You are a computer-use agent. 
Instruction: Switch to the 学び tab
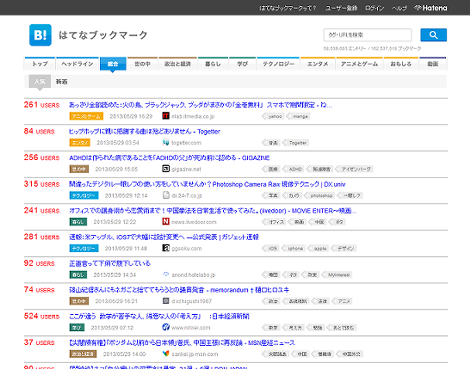(242, 64)
